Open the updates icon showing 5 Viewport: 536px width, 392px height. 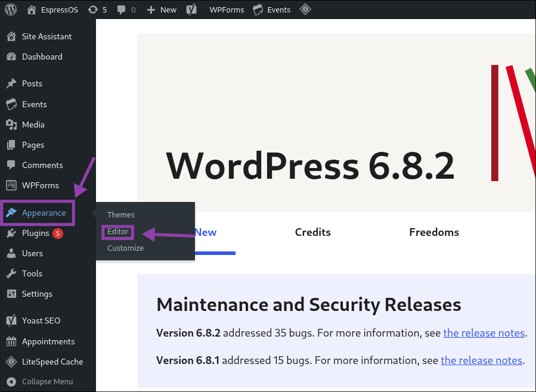click(x=92, y=10)
